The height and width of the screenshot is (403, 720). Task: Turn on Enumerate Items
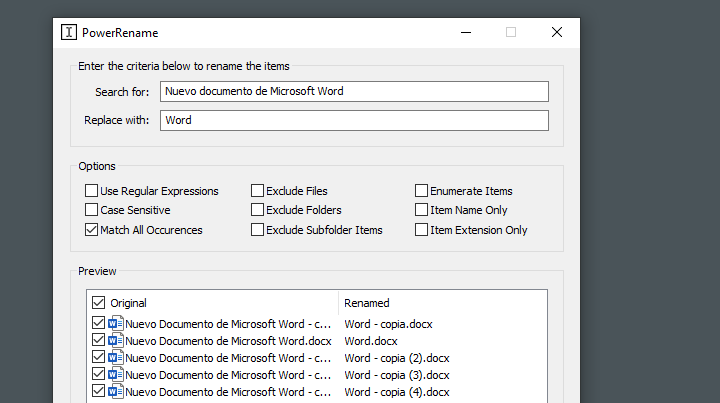[422, 191]
